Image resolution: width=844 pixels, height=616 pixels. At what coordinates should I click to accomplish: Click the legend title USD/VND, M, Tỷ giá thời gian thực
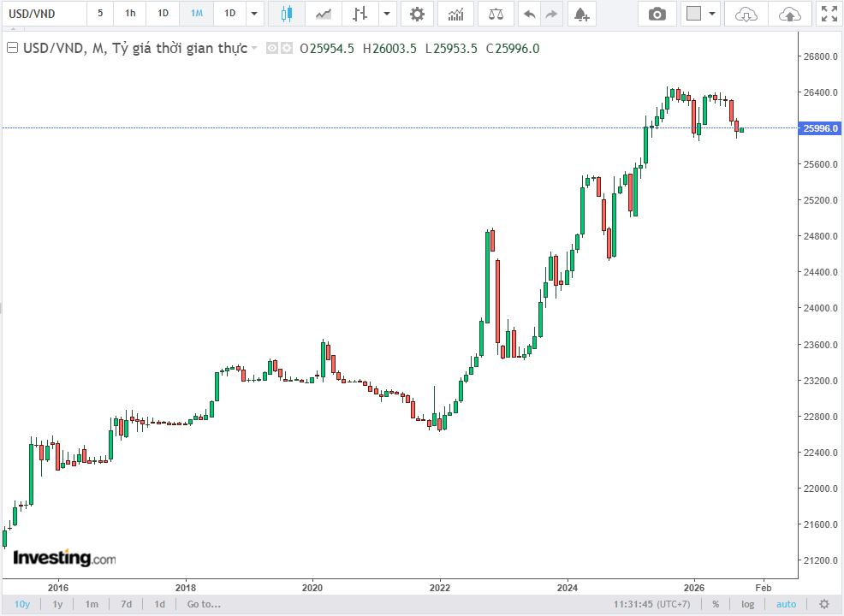pyautogui.click(x=134, y=49)
